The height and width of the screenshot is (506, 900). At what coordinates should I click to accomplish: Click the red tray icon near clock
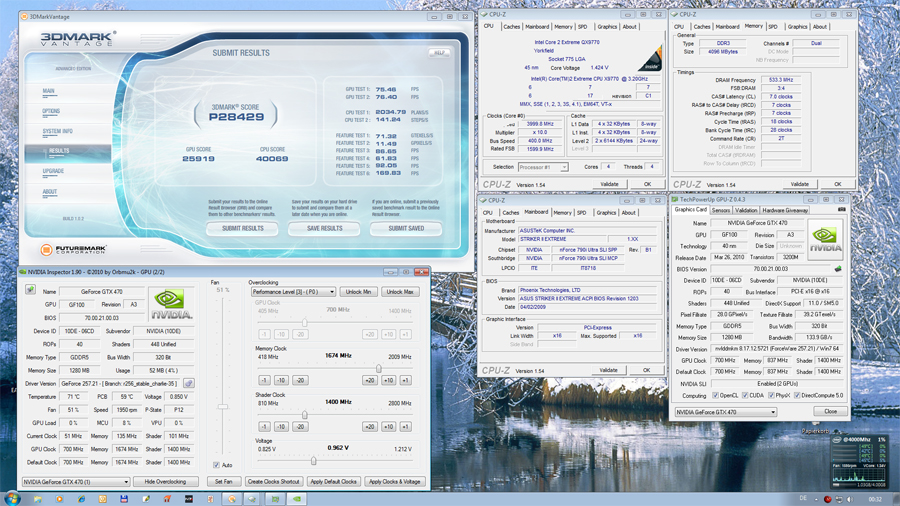[827, 499]
